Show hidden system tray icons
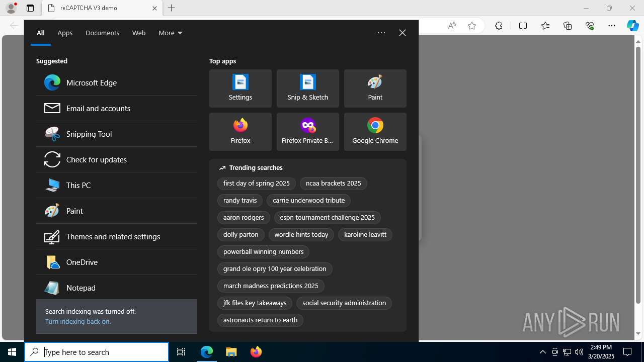The width and height of the screenshot is (644, 362). click(542, 352)
